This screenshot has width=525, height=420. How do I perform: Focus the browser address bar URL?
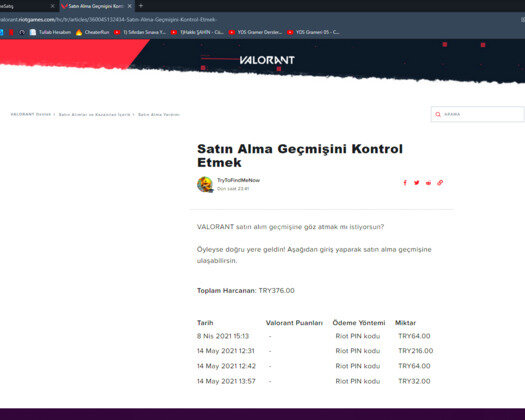click(108, 19)
